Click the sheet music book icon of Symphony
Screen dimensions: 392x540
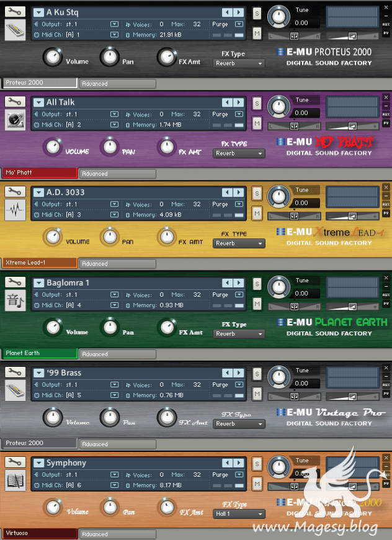(x=15, y=480)
